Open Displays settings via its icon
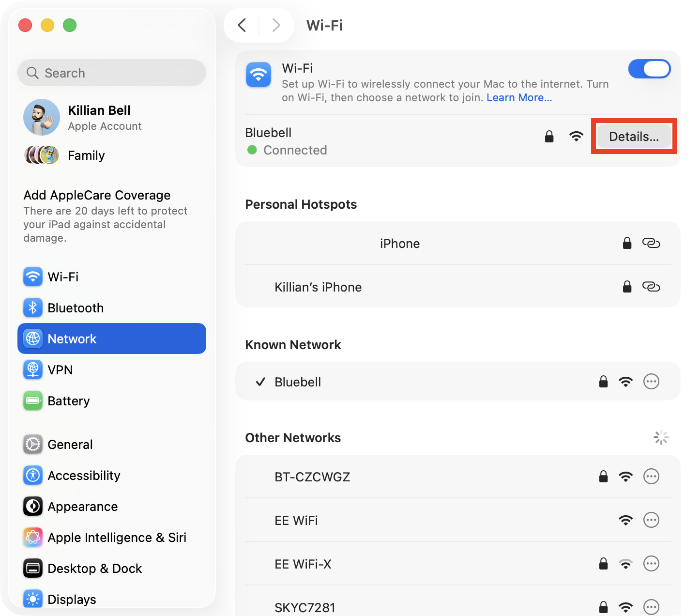 pos(32,599)
